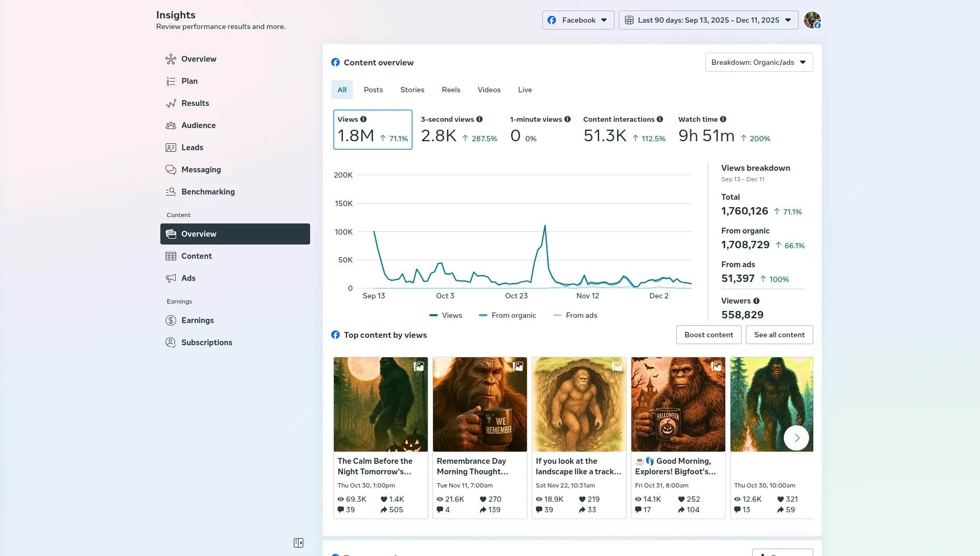
Task: Switch to the Reels tab
Action: [451, 90]
